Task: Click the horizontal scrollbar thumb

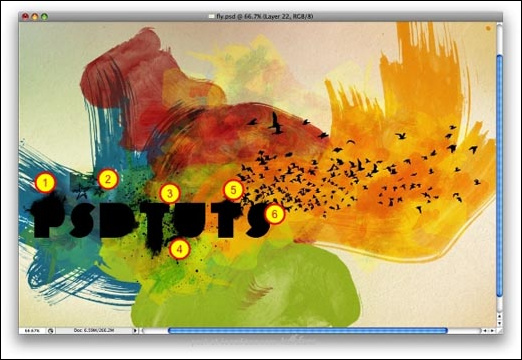Action: (x=308, y=331)
